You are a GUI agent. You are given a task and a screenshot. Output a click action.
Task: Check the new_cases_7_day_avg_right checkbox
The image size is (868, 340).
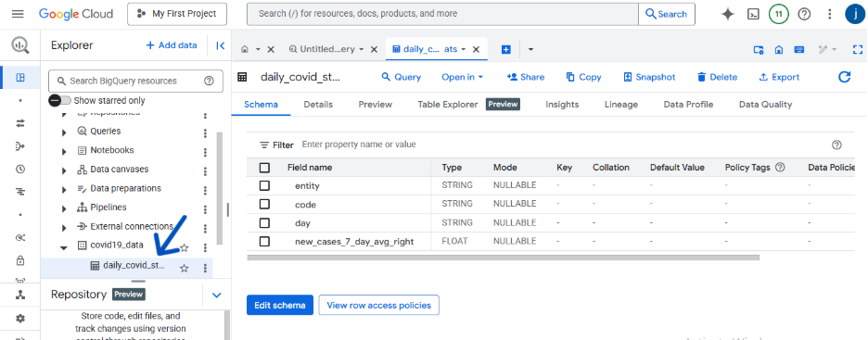pos(264,241)
